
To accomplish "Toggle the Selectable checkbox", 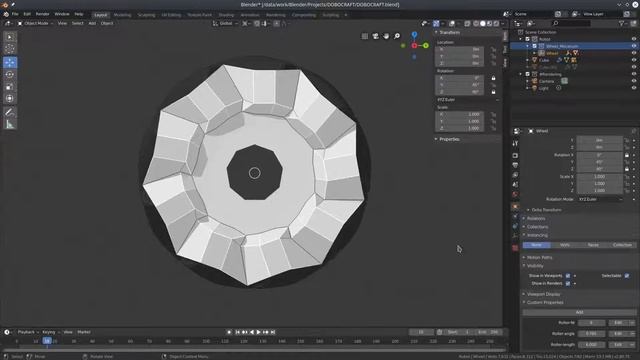I will click(627, 276).
